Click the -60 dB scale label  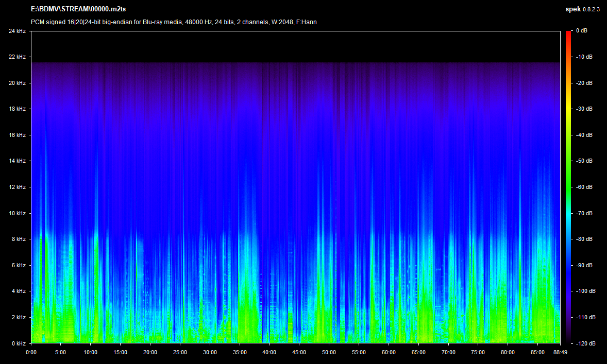click(584, 187)
